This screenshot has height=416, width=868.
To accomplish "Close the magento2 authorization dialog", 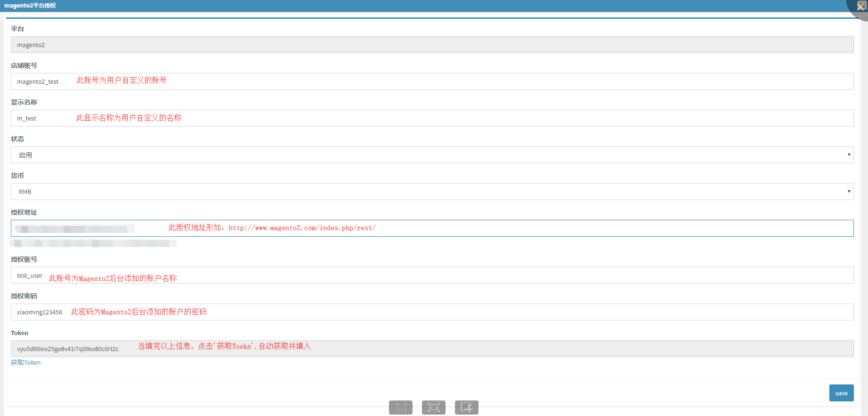I will pyautogui.click(x=860, y=7).
